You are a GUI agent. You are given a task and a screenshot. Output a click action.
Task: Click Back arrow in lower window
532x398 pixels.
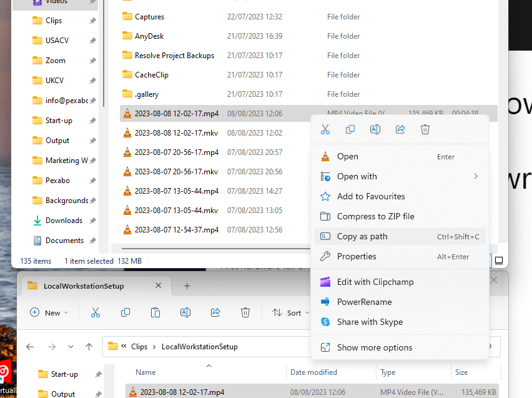click(x=30, y=347)
